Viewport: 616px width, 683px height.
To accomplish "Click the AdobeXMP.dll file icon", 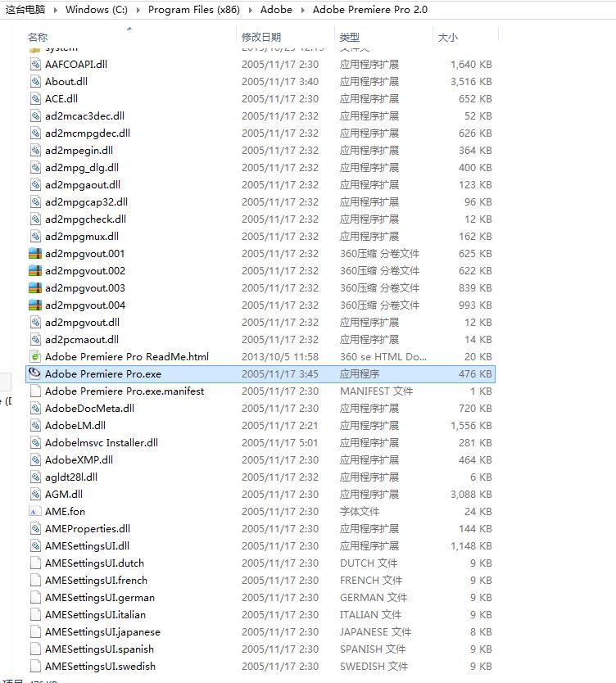I will pyautogui.click(x=35, y=460).
